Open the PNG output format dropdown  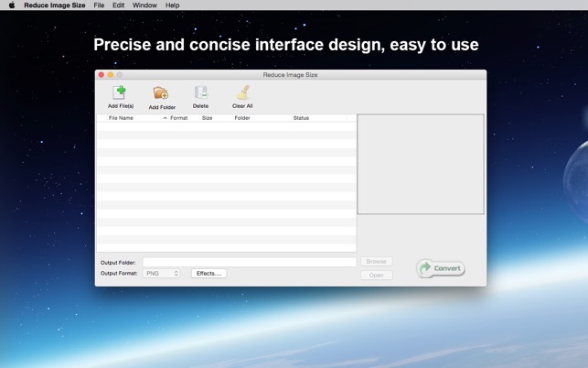(x=161, y=274)
